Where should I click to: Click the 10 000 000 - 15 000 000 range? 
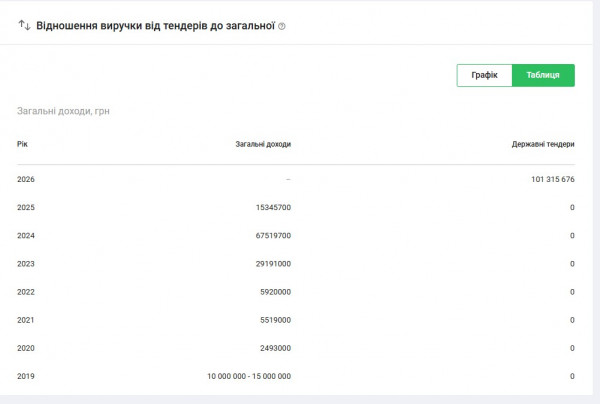[249, 376]
